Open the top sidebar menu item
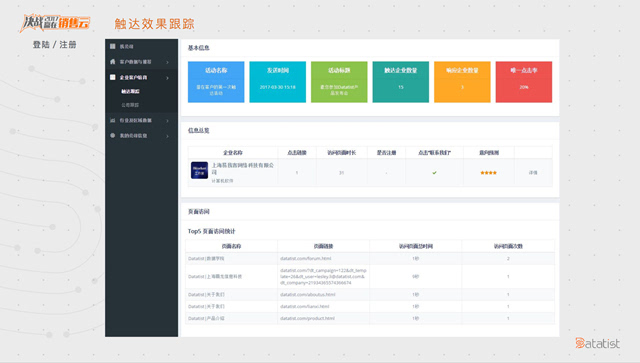Image resolution: width=640 pixels, height=363 pixels. pyautogui.click(x=141, y=47)
